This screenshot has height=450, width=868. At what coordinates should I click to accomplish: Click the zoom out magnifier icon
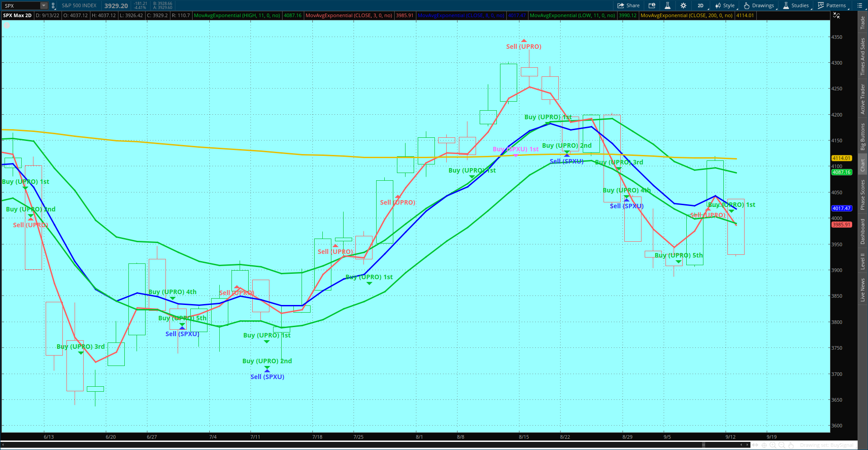click(x=782, y=445)
